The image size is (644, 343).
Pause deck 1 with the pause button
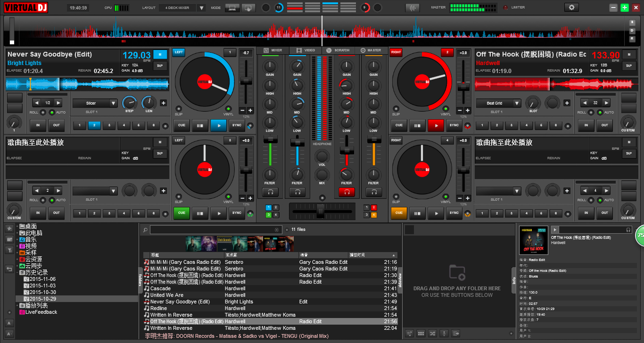tap(200, 125)
